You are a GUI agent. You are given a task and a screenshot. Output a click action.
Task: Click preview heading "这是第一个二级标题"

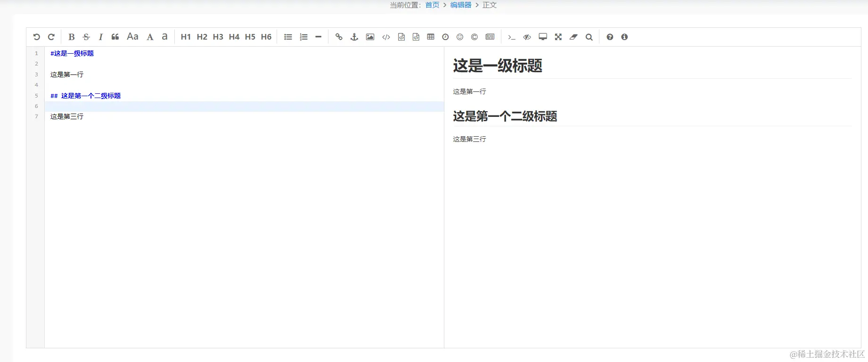point(505,116)
